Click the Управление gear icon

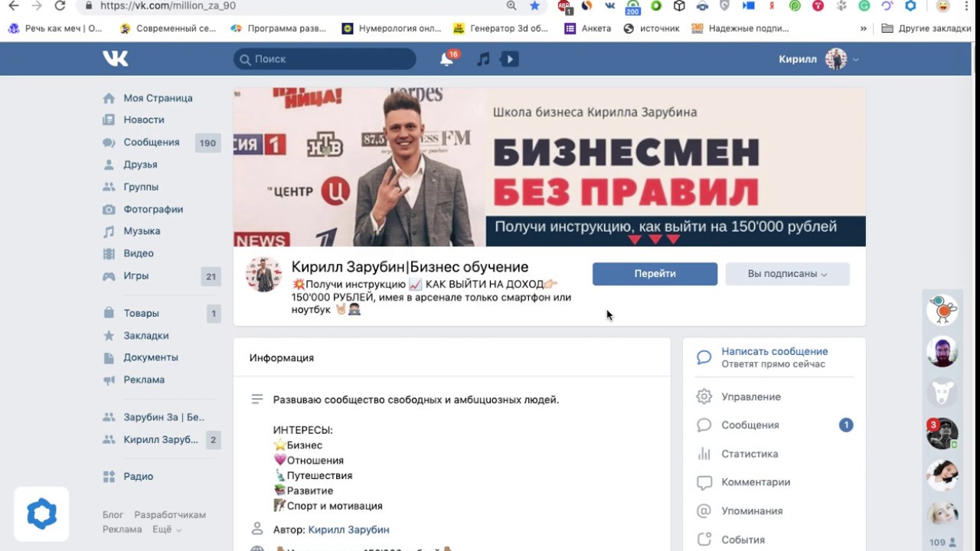click(x=704, y=396)
